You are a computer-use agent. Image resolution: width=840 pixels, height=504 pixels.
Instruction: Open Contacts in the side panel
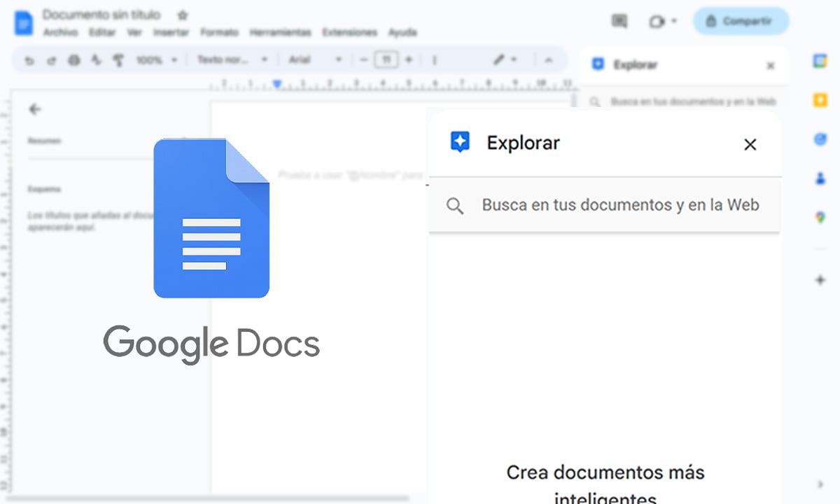click(x=820, y=178)
